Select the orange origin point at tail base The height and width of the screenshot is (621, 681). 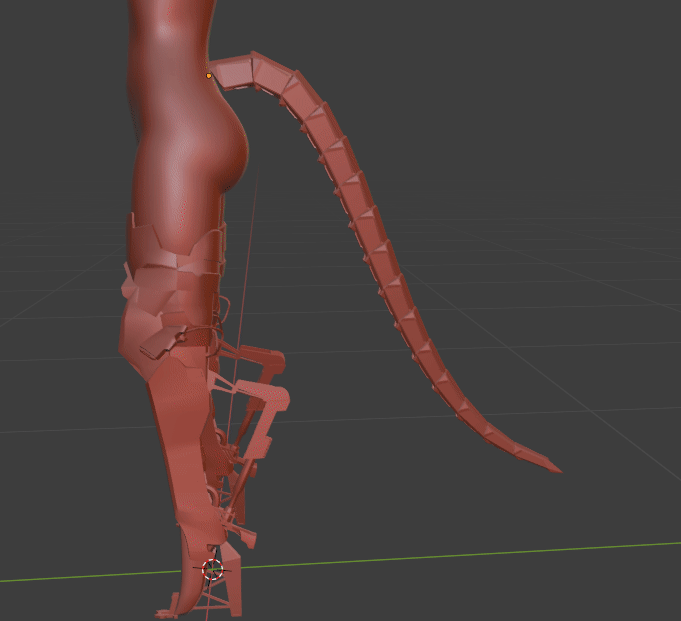pos(209,75)
